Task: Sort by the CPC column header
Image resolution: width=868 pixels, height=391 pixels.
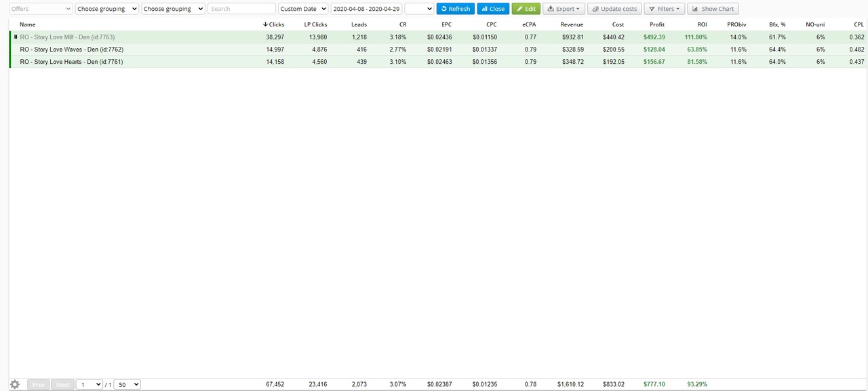Action: 491,24
